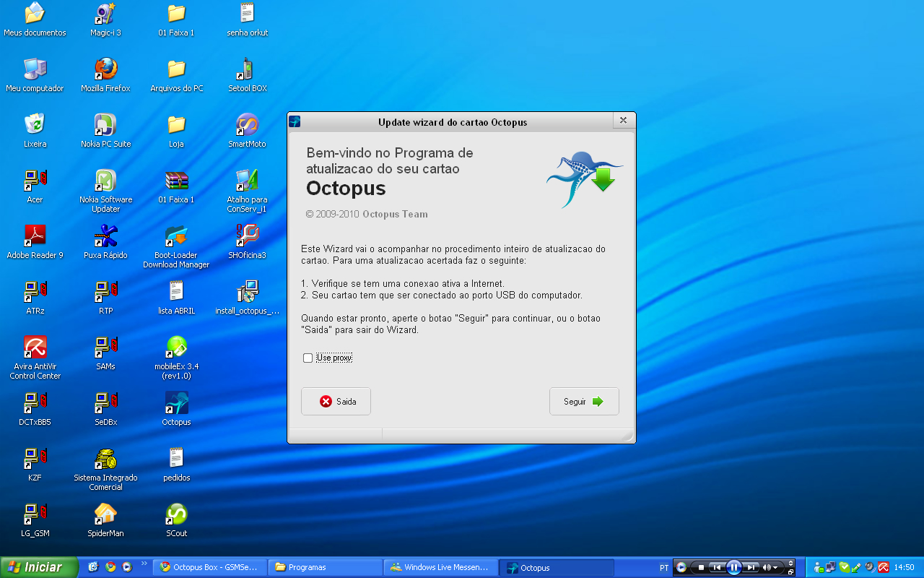Image resolution: width=924 pixels, height=578 pixels.
Task: Launch Windows Media Player from quick launch
Action: point(127,567)
